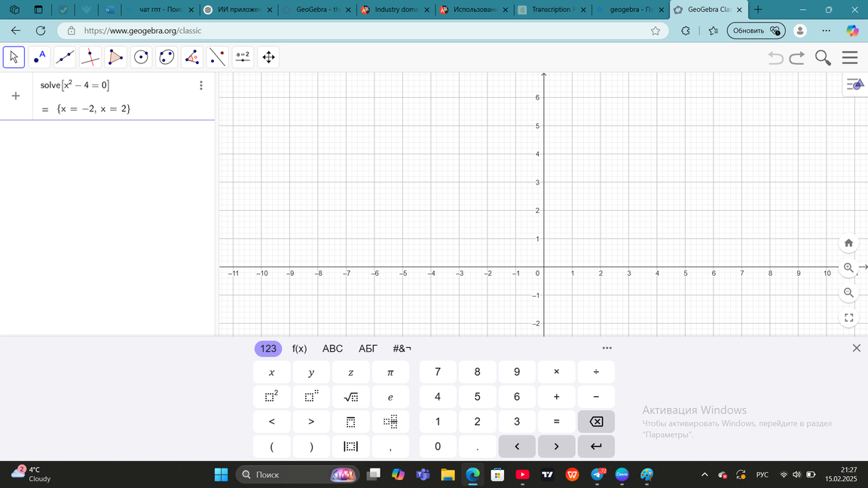The height and width of the screenshot is (488, 868).
Task: Switch keyboard to ABC tab
Action: pos(332,349)
